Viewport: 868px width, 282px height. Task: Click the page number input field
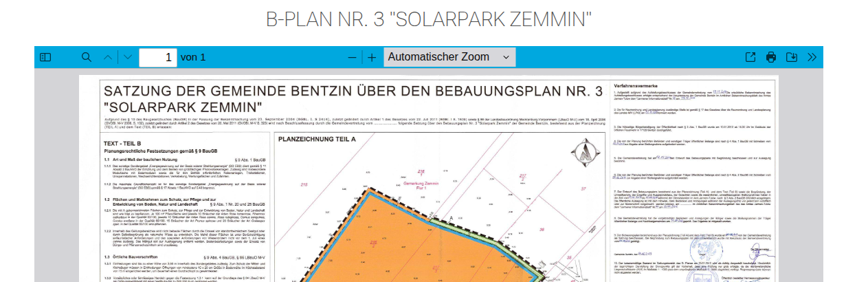coord(157,57)
